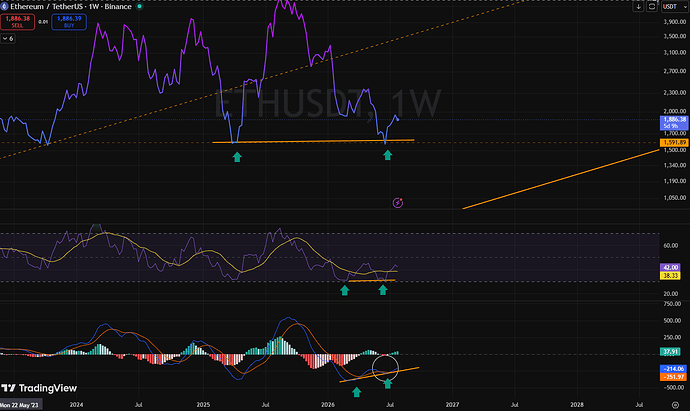
Task: Click the 2024 label on time axis
Action: (76, 404)
